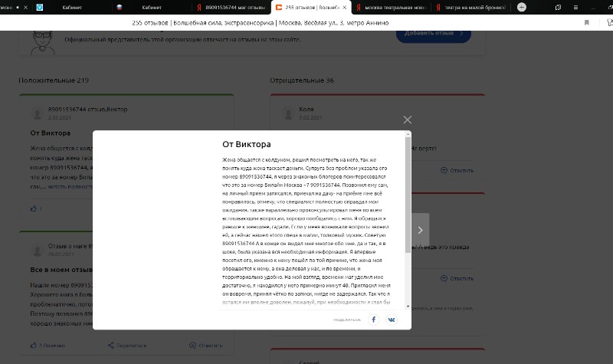
Task: Close the '255 отзывов' tab
Action: point(344,8)
